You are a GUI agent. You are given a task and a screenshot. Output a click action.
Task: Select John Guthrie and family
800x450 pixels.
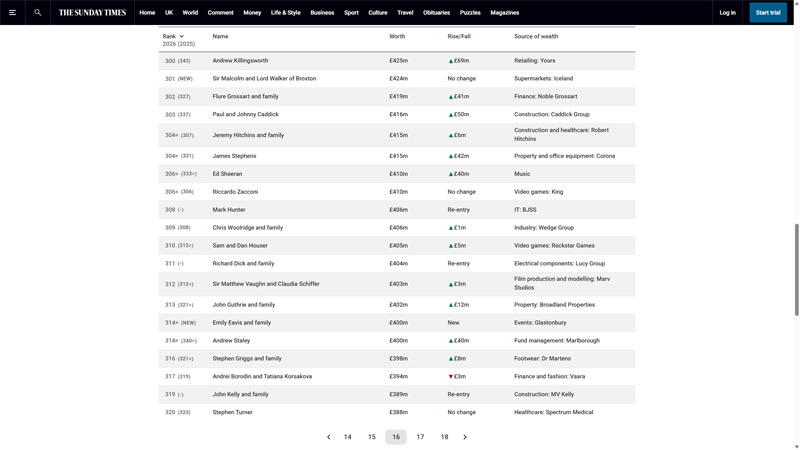coord(244,305)
